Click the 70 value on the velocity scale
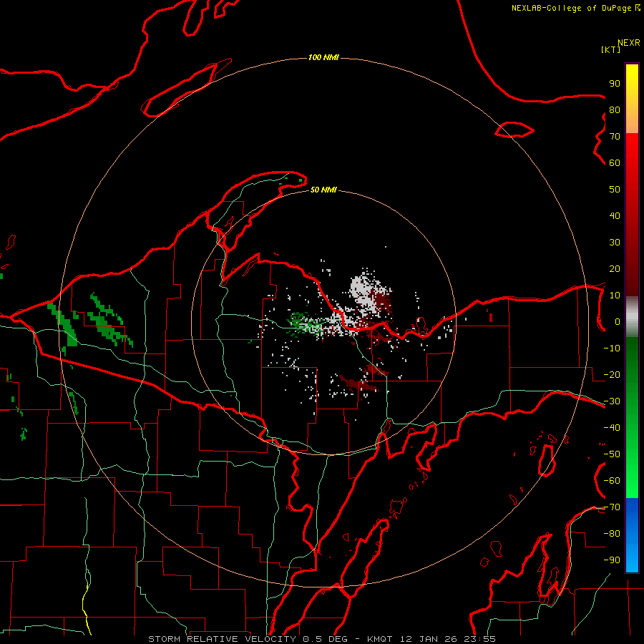The height and width of the screenshot is (644, 644). click(615, 137)
